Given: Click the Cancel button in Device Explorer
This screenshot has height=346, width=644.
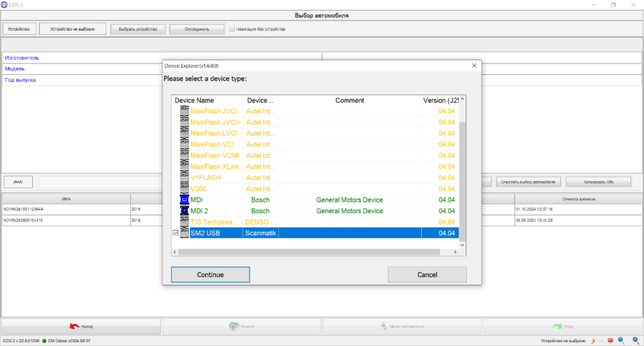Looking at the screenshot, I should coord(427,274).
